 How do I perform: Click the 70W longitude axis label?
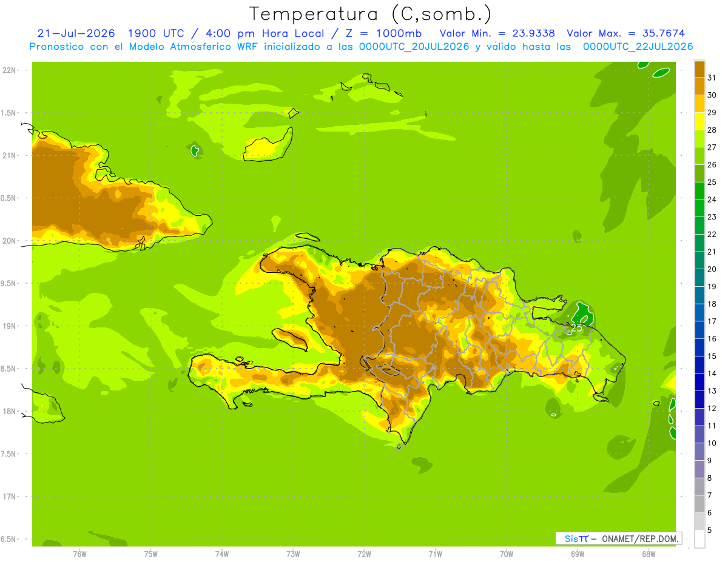click(507, 554)
